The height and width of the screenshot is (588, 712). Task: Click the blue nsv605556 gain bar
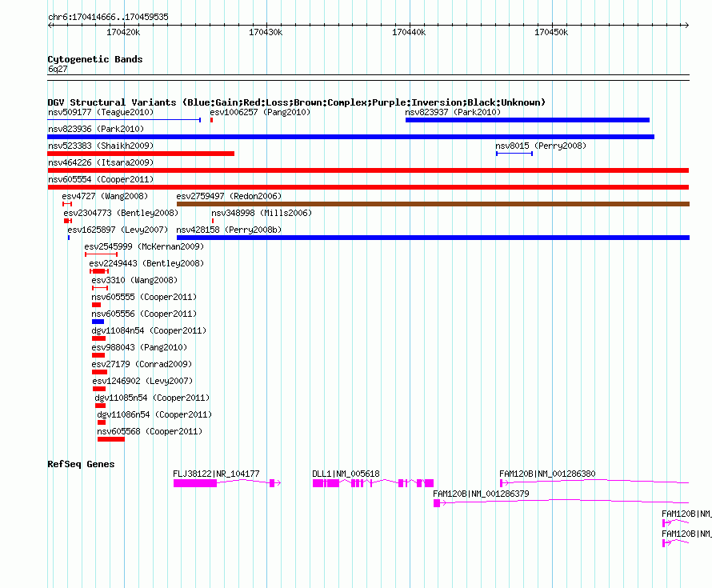click(98, 322)
